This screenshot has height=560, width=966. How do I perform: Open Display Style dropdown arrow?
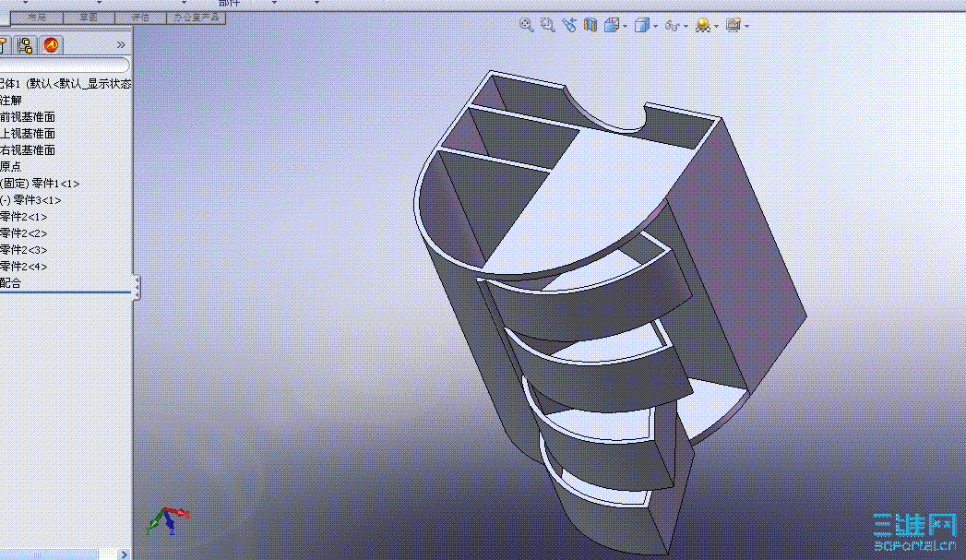click(x=655, y=27)
